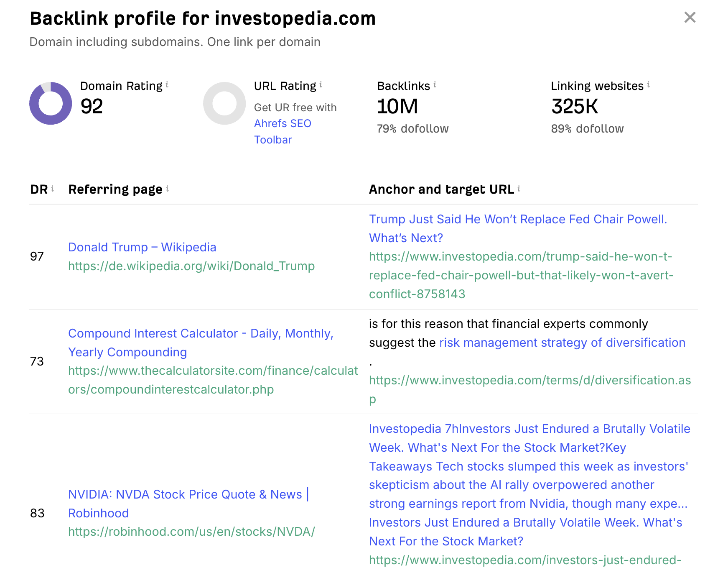The image size is (728, 573).
Task: Open the Donald Trump Wikipedia referring page
Action: [142, 247]
